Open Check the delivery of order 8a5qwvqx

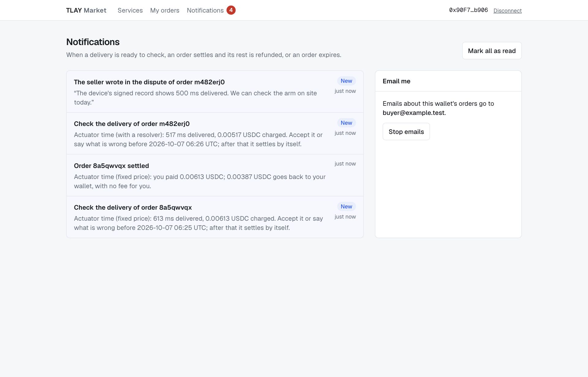[215, 217]
